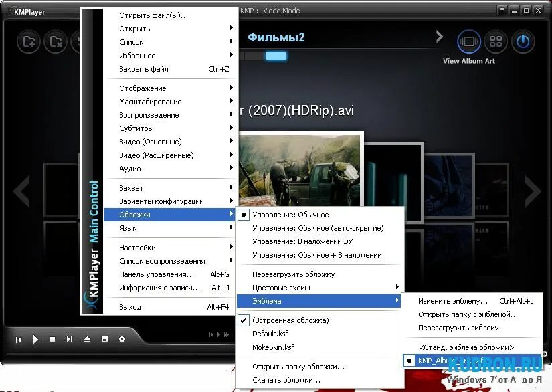Screen dimensions: 552x392
Task: Start playback with the play button
Action: click(35, 340)
